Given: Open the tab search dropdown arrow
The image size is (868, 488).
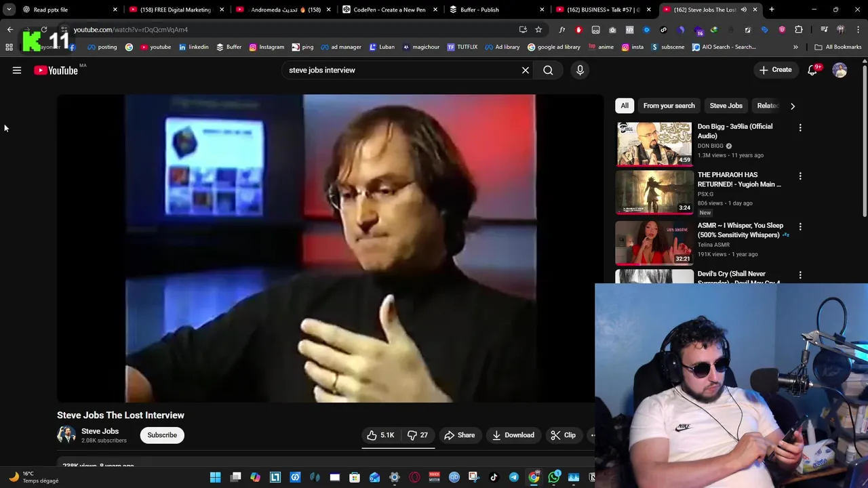Looking at the screenshot, I should [9, 9].
